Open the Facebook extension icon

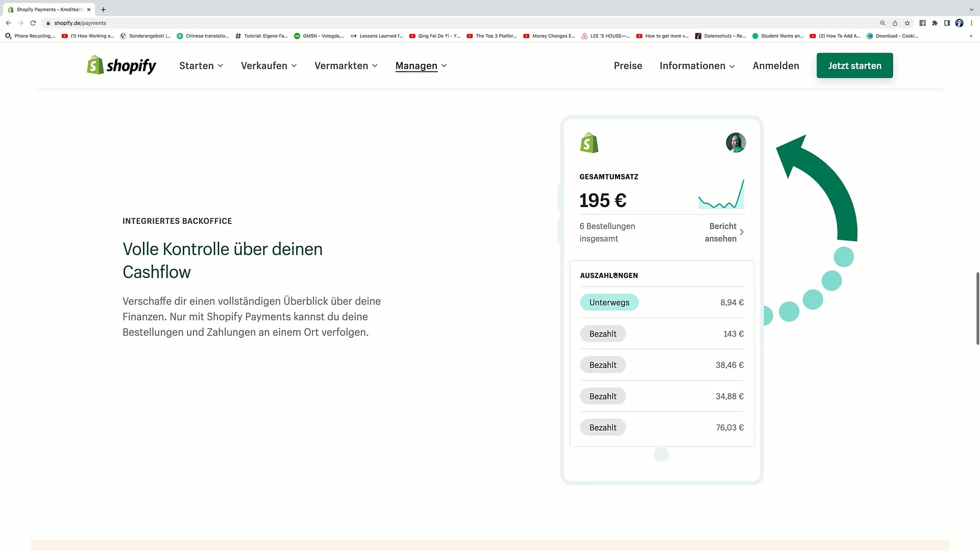922,23
